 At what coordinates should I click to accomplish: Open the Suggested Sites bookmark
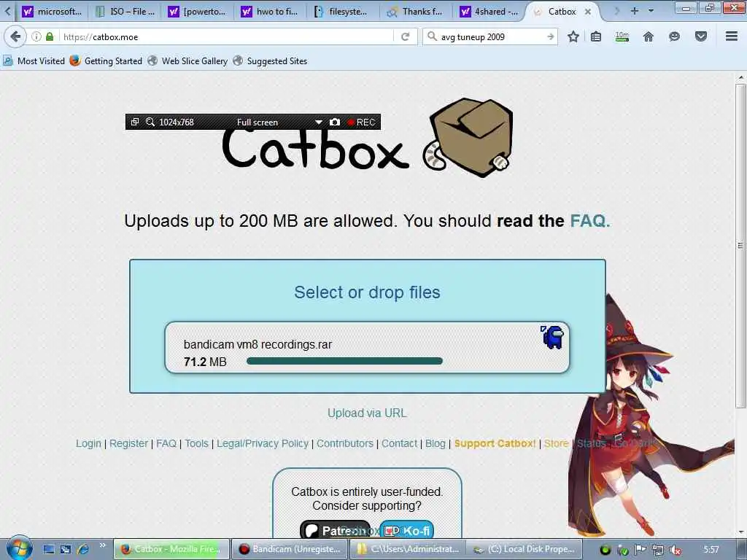(x=270, y=61)
